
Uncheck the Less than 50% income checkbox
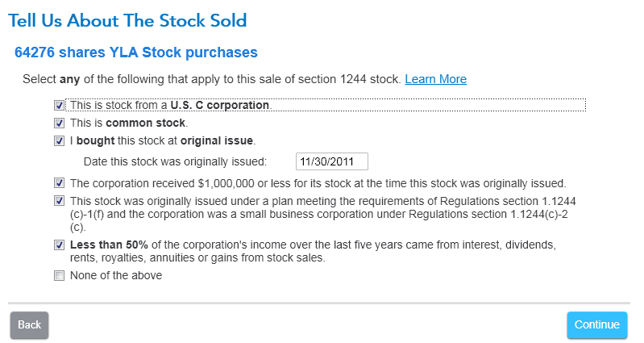59,245
